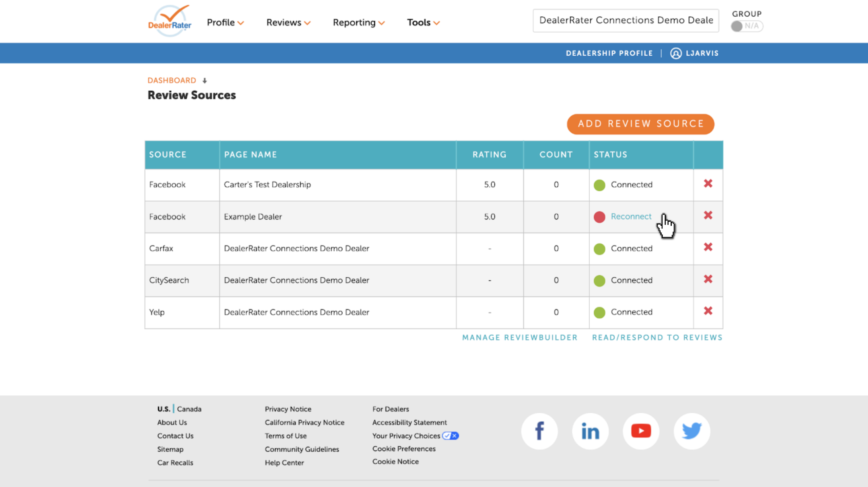
Task: Click the DealerRater logo
Action: [170, 21]
